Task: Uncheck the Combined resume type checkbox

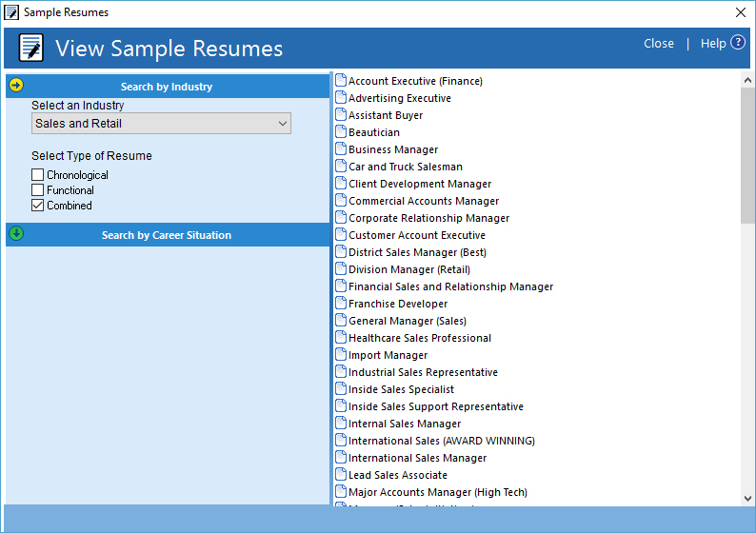Action: click(38, 206)
